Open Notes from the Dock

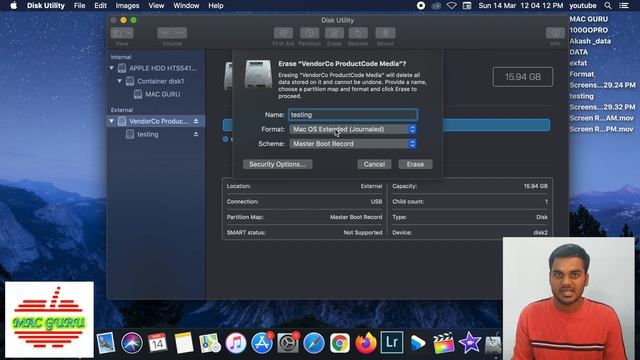pos(184,343)
